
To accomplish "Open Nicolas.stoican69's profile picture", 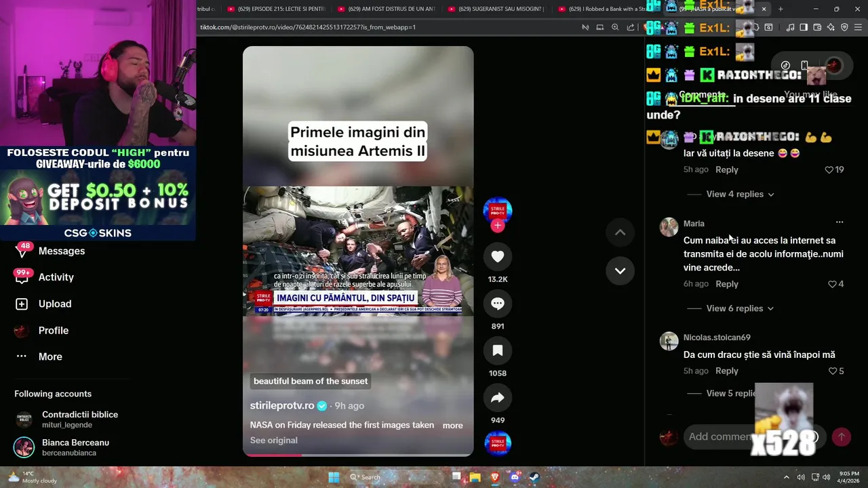I will [x=669, y=341].
